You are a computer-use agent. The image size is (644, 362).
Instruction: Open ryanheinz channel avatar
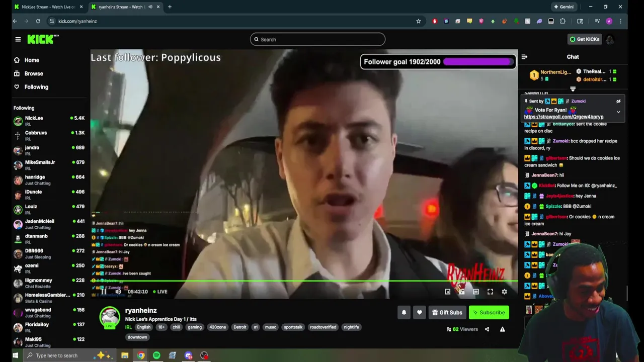click(x=109, y=317)
